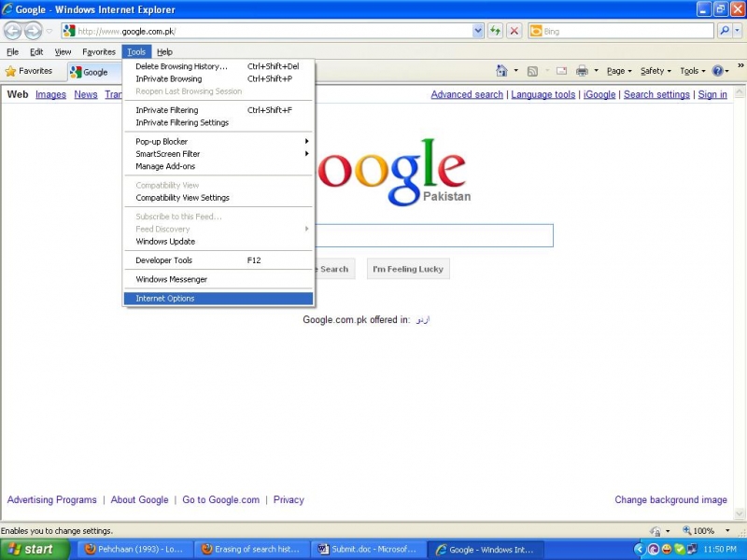This screenshot has height=560, width=747.
Task: Click the Help question mark icon
Action: pos(717,70)
